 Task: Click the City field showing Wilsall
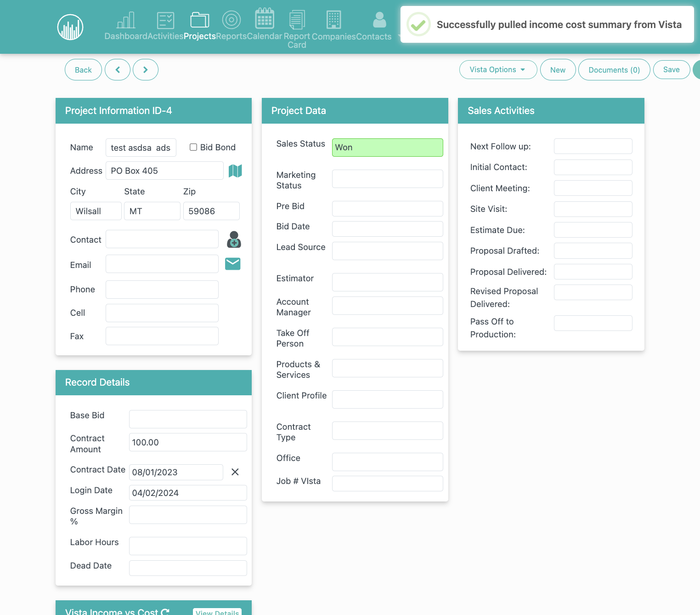click(x=96, y=211)
